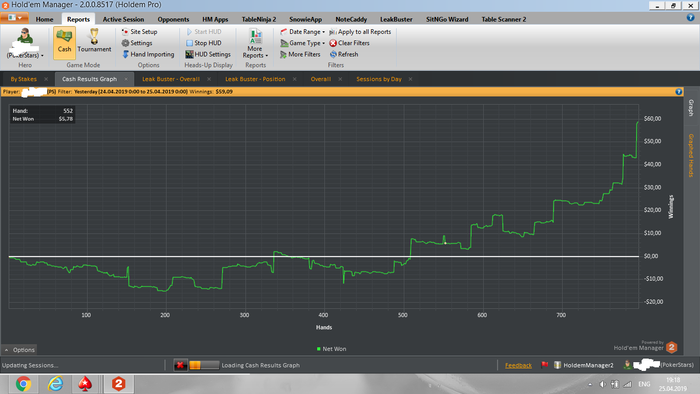This screenshot has width=700, height=394.
Task: Open Internet Explorer from the taskbar
Action: [x=55, y=384]
